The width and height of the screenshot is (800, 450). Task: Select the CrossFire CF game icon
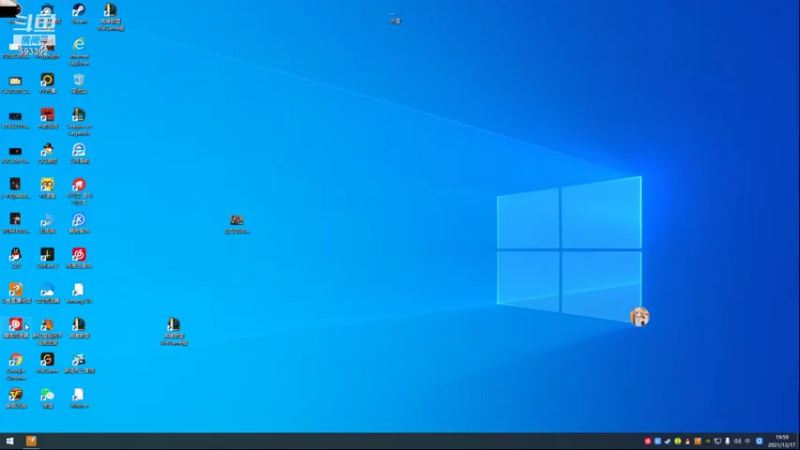pyautogui.click(x=15, y=397)
